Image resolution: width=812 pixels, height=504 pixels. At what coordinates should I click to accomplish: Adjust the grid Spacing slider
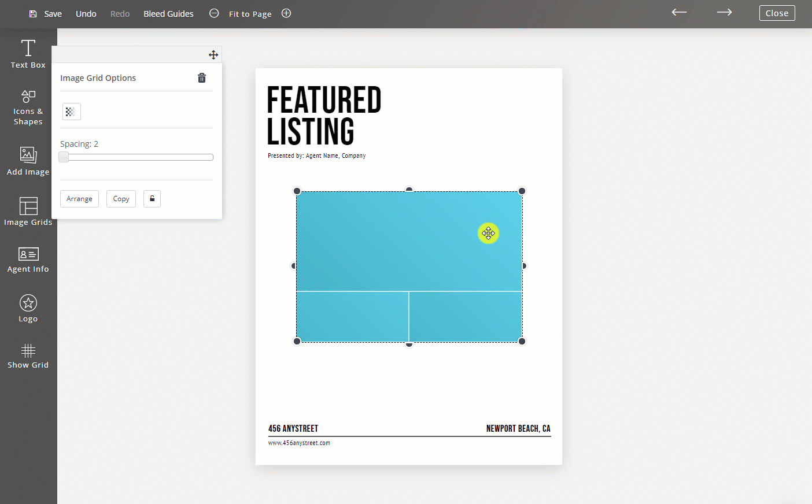coord(64,157)
